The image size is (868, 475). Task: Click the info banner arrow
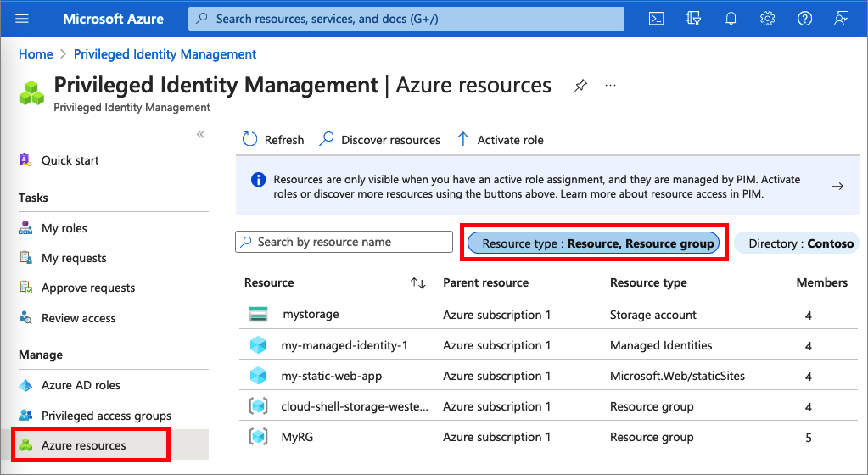837,187
